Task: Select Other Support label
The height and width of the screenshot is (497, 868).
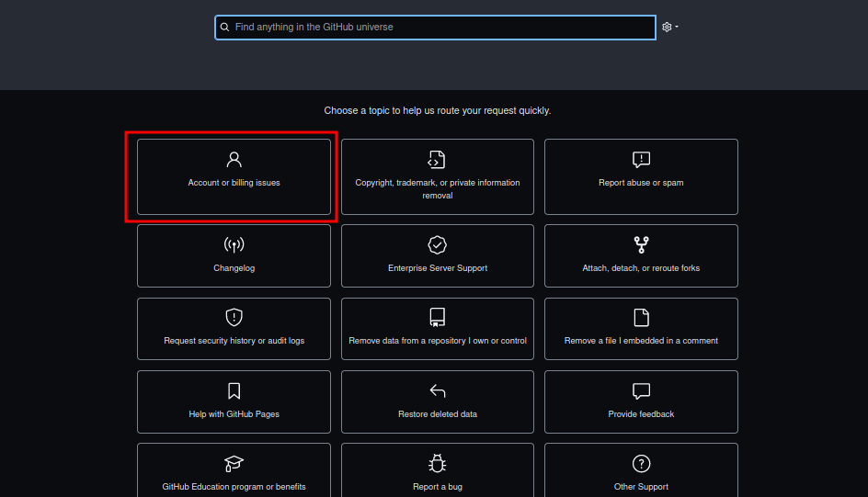Action: (x=641, y=487)
